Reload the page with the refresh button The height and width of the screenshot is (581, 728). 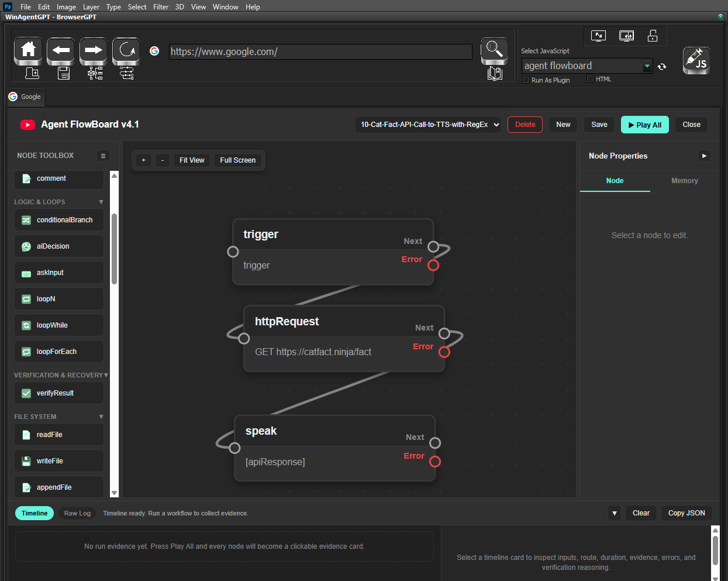(126, 51)
